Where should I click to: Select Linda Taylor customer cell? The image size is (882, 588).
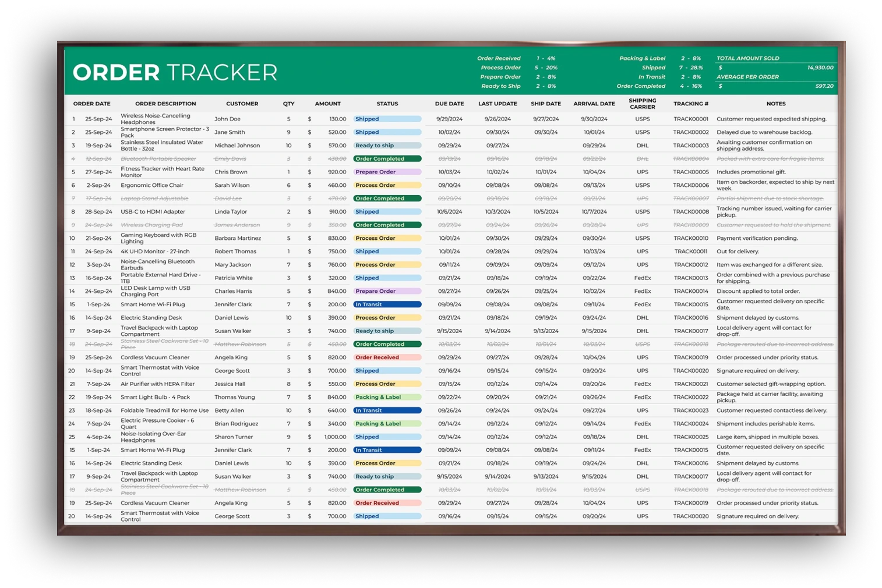tap(231, 212)
